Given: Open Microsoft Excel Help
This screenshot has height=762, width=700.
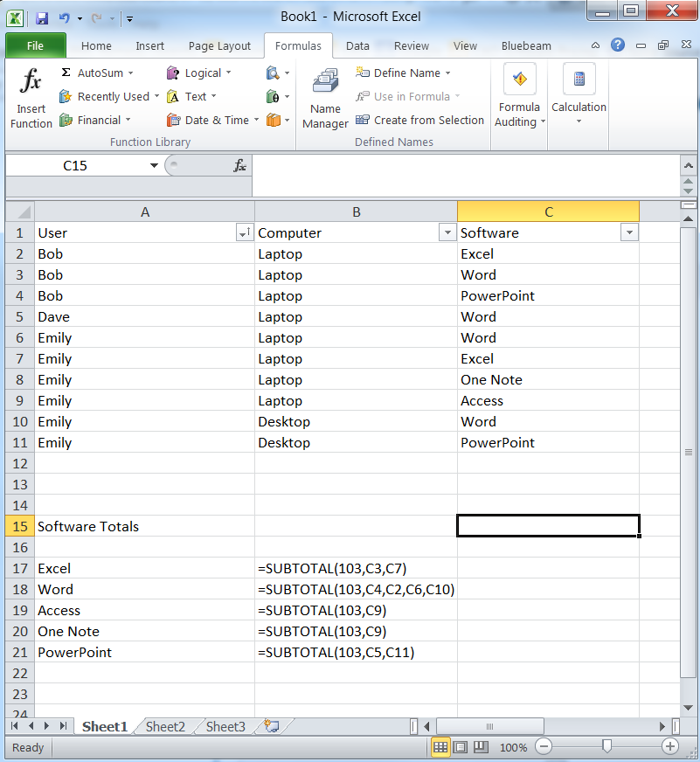Looking at the screenshot, I should click(x=617, y=45).
